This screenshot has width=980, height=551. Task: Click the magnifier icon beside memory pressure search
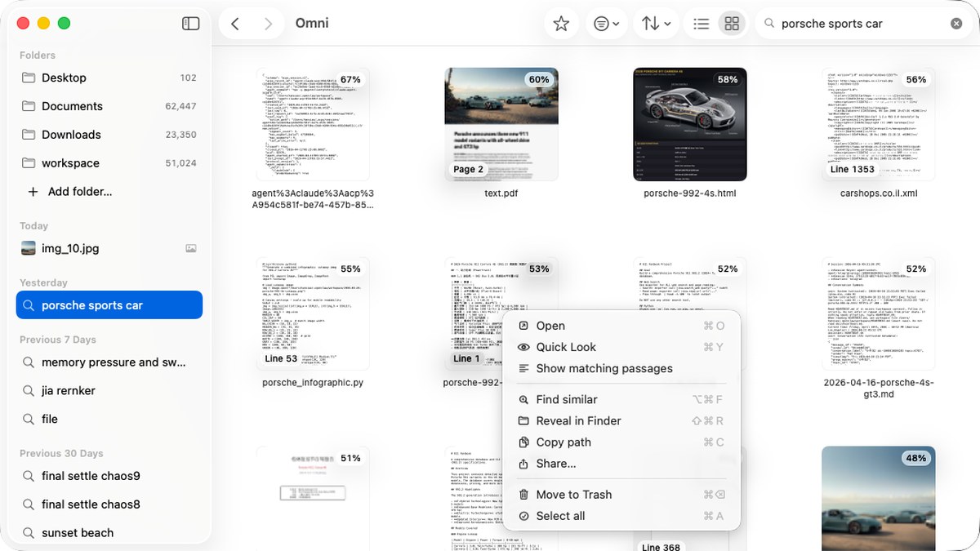tap(29, 362)
